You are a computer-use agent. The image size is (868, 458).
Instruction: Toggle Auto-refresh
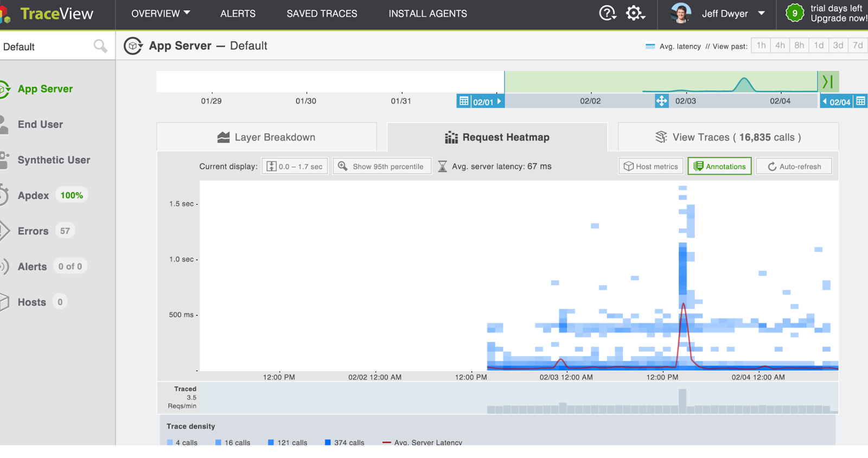click(794, 166)
